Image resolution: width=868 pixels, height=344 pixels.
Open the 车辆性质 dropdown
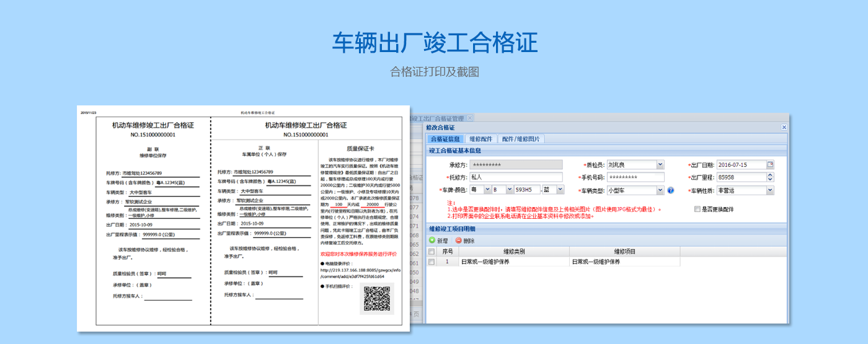[770, 190]
